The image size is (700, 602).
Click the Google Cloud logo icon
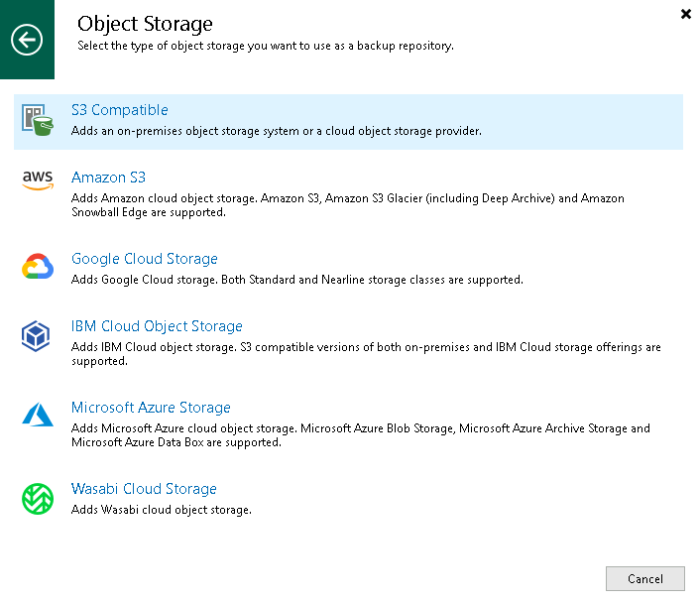coord(38,268)
